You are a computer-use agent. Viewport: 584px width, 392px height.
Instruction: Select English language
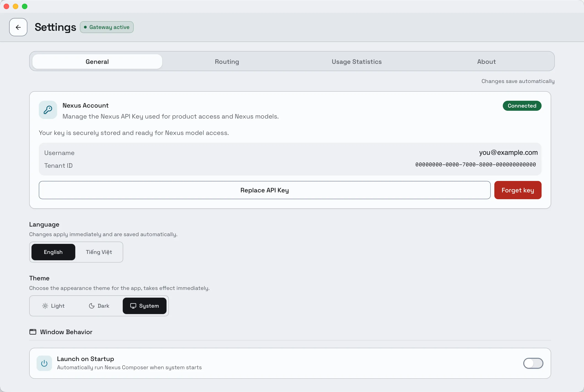(53, 252)
